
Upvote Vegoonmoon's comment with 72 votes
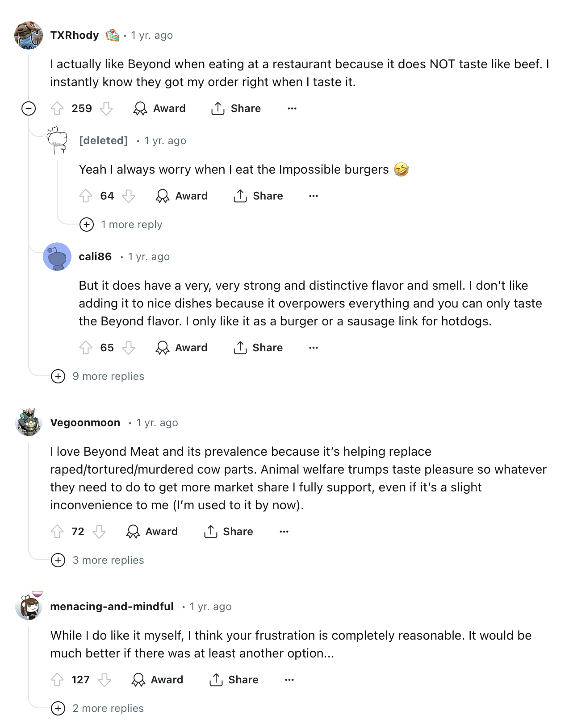57,532
